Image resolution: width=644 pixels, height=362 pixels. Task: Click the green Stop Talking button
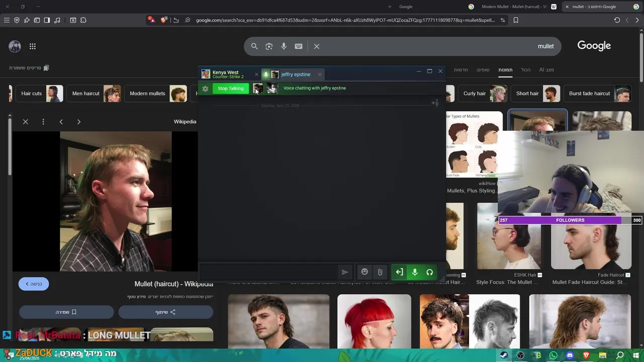pos(230,88)
